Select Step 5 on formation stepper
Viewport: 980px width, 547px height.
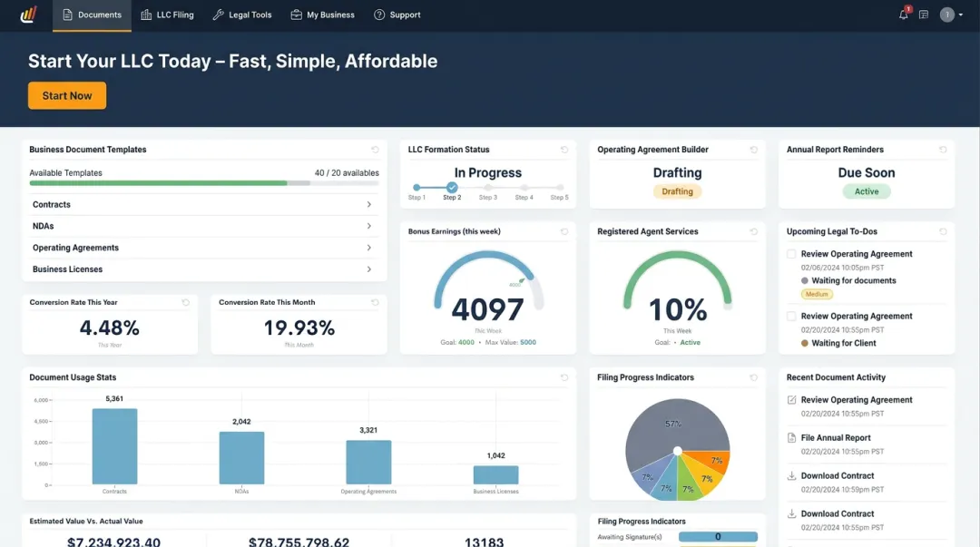point(559,188)
